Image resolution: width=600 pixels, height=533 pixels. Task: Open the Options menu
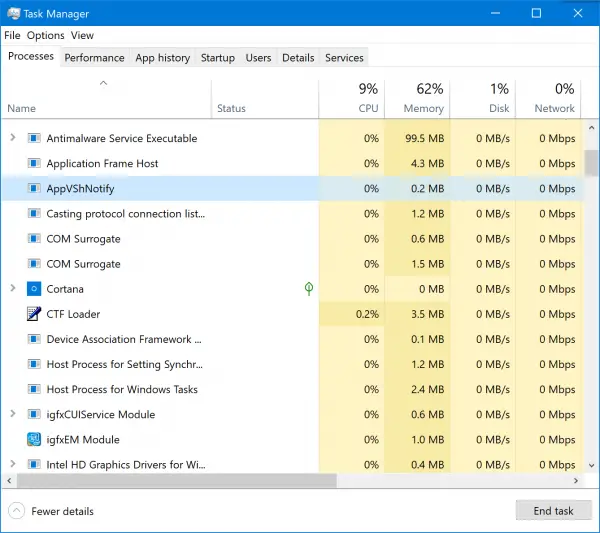[46, 35]
